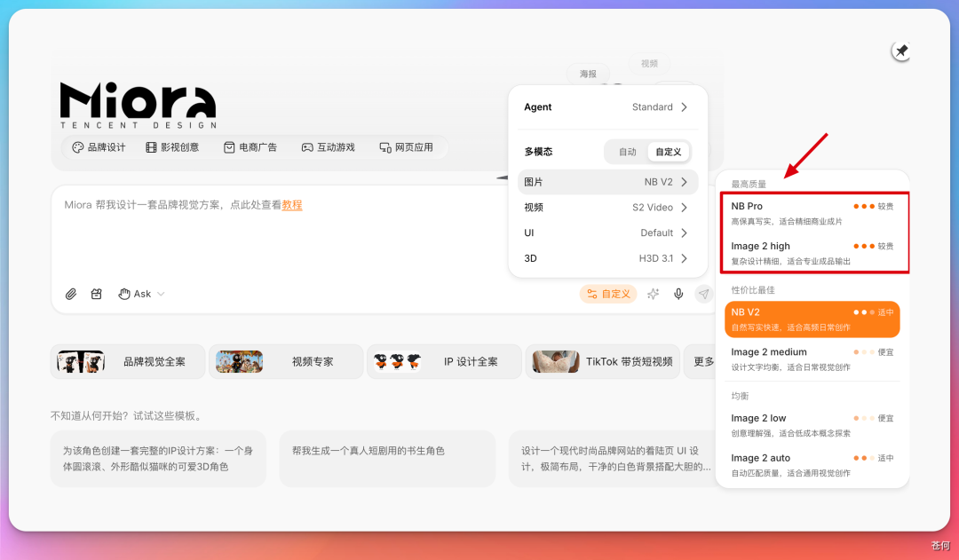The image size is (959, 560).
Task: Switch multimodal mode to 自定义
Action: coord(669,152)
